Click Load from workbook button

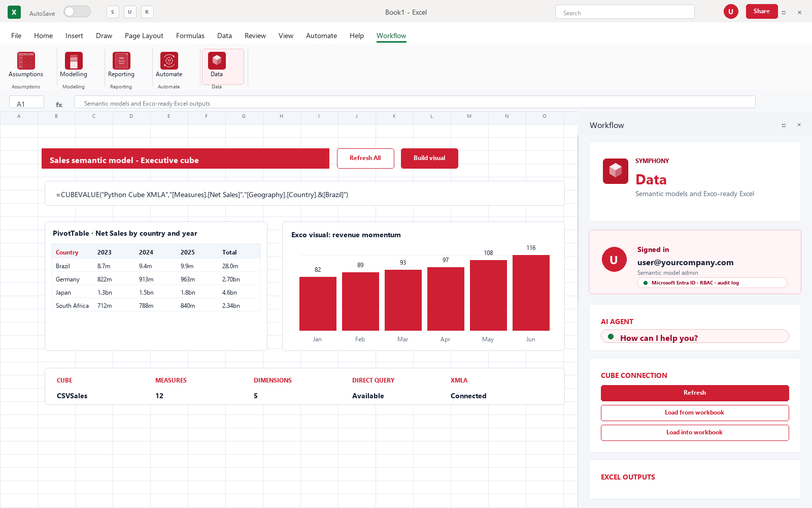coord(695,413)
